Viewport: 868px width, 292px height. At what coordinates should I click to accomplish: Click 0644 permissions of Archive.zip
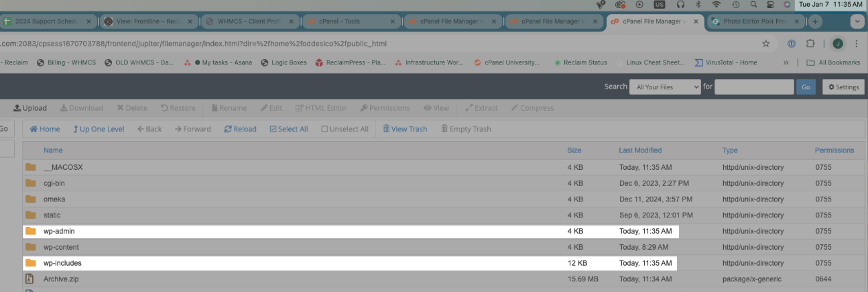[x=823, y=279]
